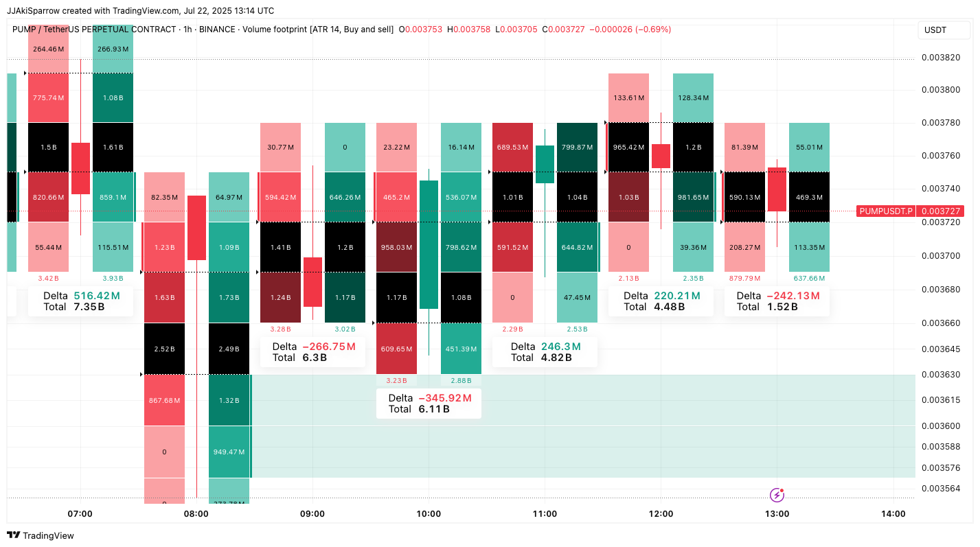Click the 0.003800 price axis label
980x547 pixels.
[940, 89]
